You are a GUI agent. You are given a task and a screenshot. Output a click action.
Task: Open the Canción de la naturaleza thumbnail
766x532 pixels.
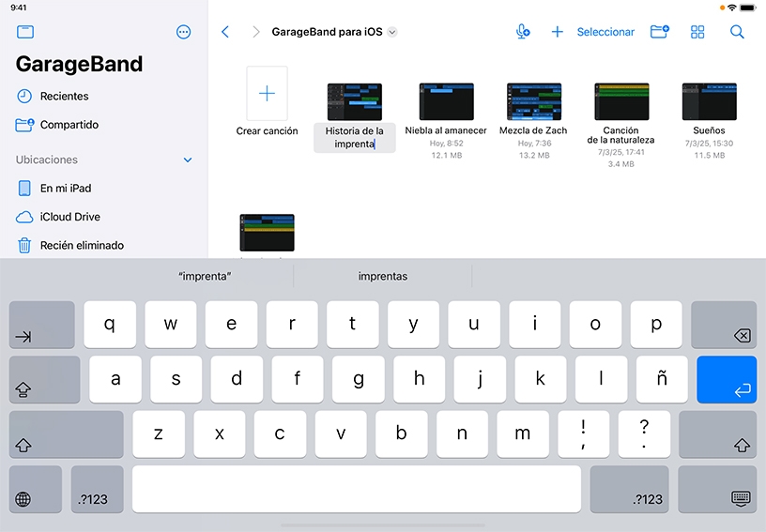pos(621,101)
